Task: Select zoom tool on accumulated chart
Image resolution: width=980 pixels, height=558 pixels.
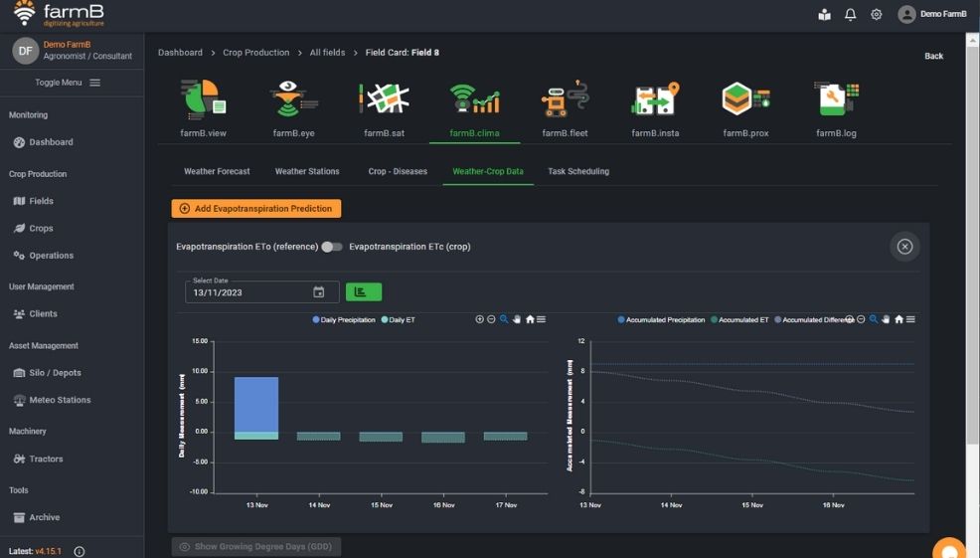Action: [873, 319]
